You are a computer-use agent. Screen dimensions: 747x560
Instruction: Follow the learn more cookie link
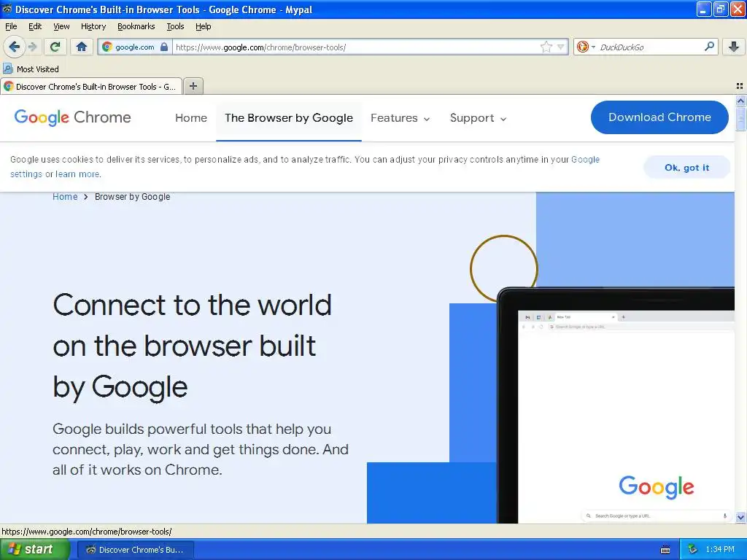click(77, 174)
